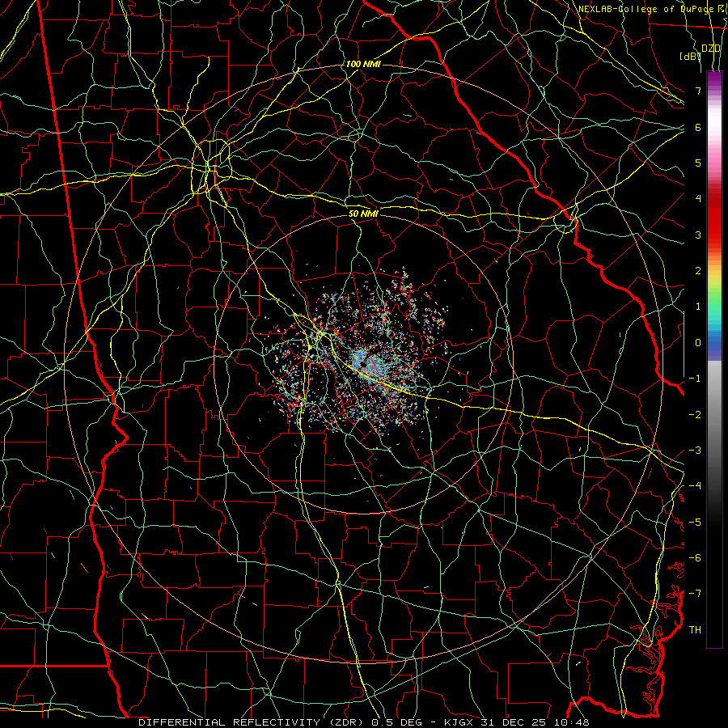Click the -5 value on the scale
The width and height of the screenshot is (728, 728).
(695, 523)
